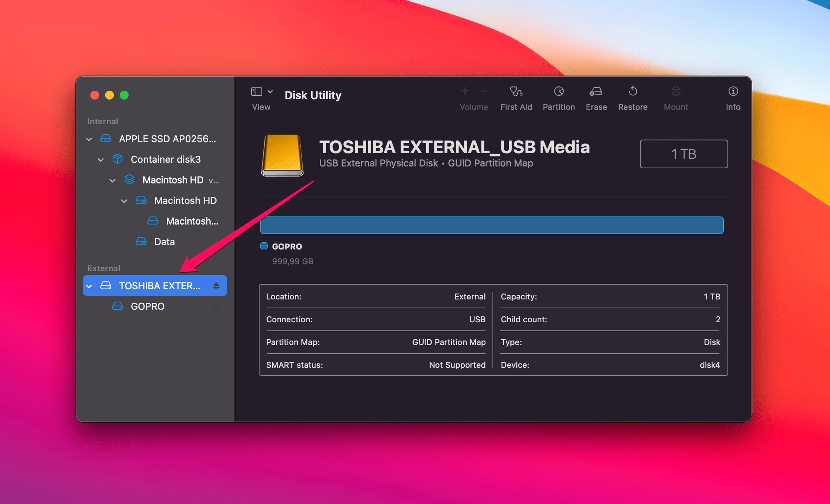Select GOPRO in the sidebar
The height and width of the screenshot is (504, 830).
pos(147,306)
